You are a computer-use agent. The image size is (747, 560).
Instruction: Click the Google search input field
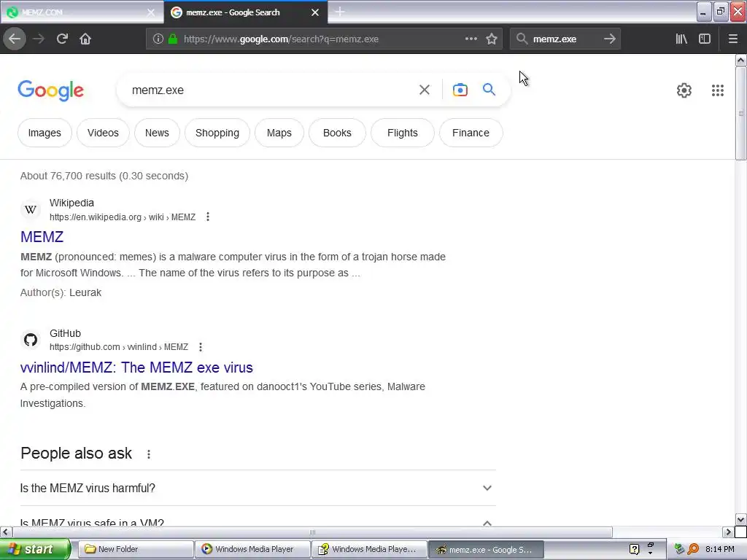[x=271, y=90]
